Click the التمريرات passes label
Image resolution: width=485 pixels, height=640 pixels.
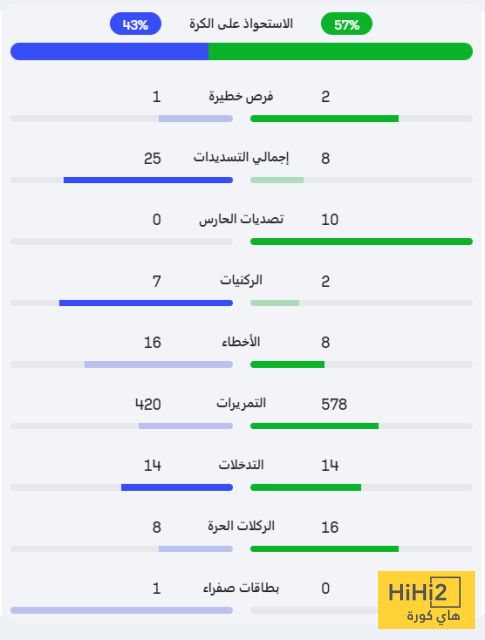241,403
